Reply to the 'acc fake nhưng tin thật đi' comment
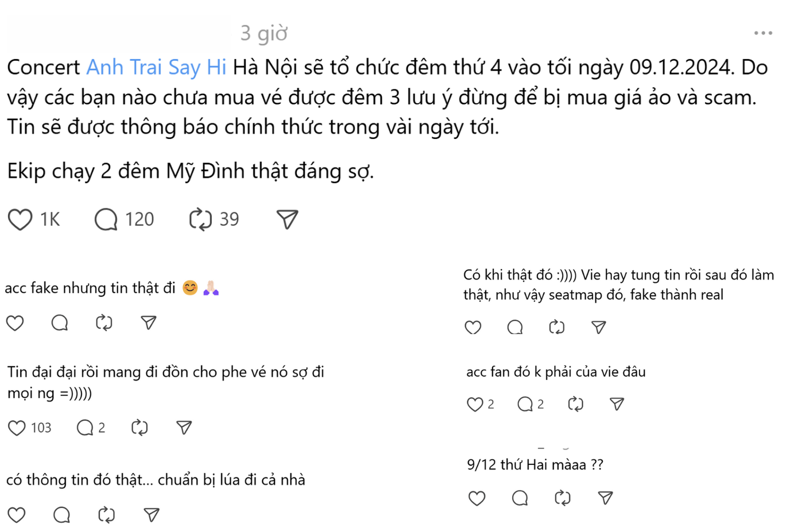The image size is (798, 532). tap(60, 323)
